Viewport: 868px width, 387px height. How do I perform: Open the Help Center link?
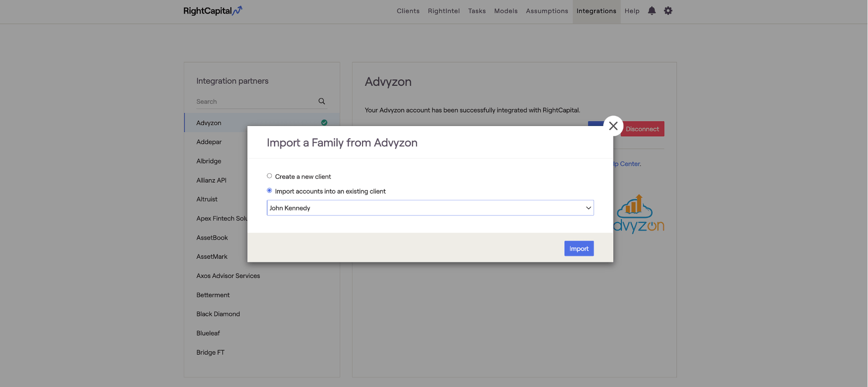pos(627,164)
